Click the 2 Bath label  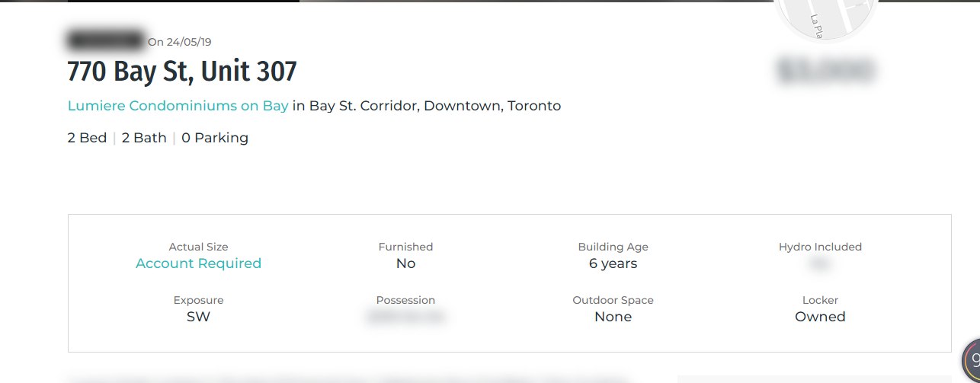coord(144,138)
